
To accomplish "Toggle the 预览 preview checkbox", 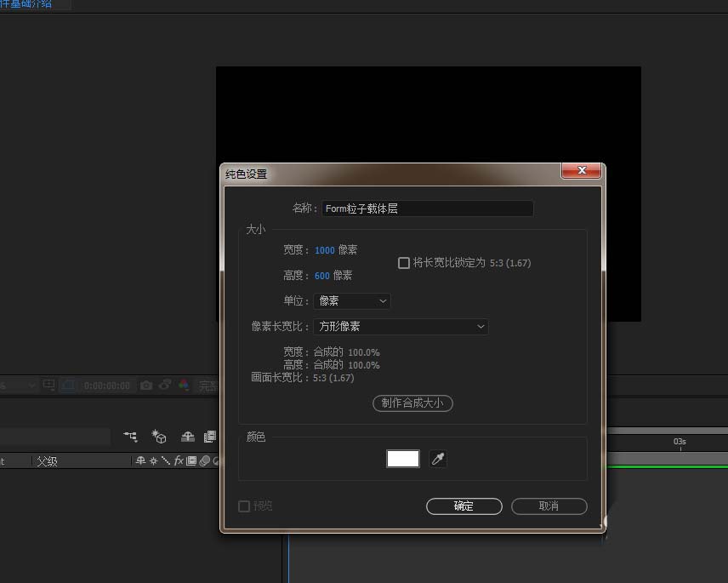I will 244,506.
